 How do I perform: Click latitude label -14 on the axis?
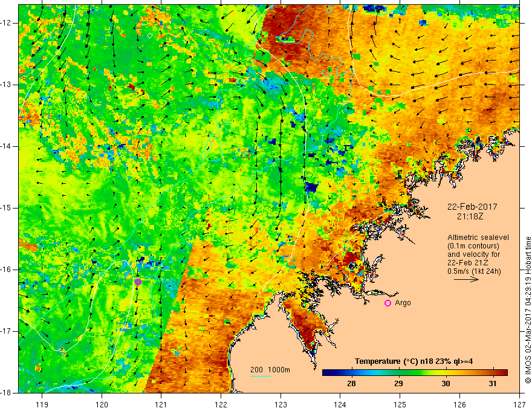[7, 146]
